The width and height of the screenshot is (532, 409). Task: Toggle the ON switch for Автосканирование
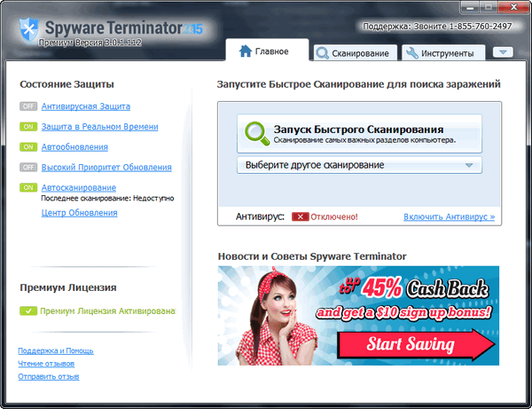click(x=28, y=188)
